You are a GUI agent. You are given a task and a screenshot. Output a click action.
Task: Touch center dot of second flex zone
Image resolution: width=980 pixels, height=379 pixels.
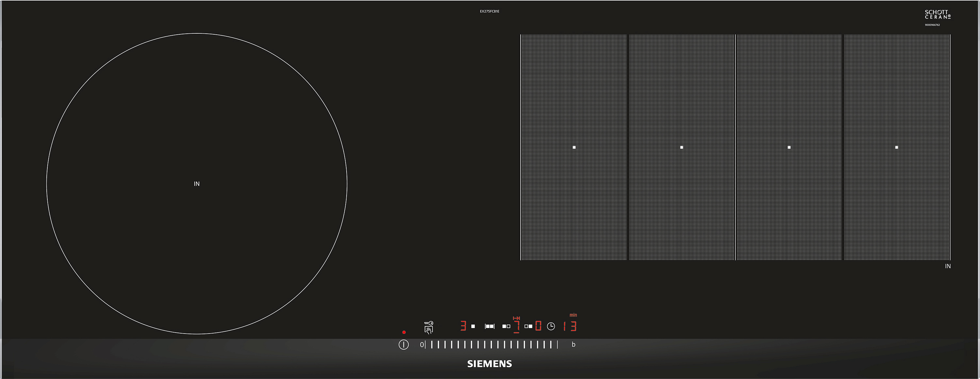coord(681,147)
